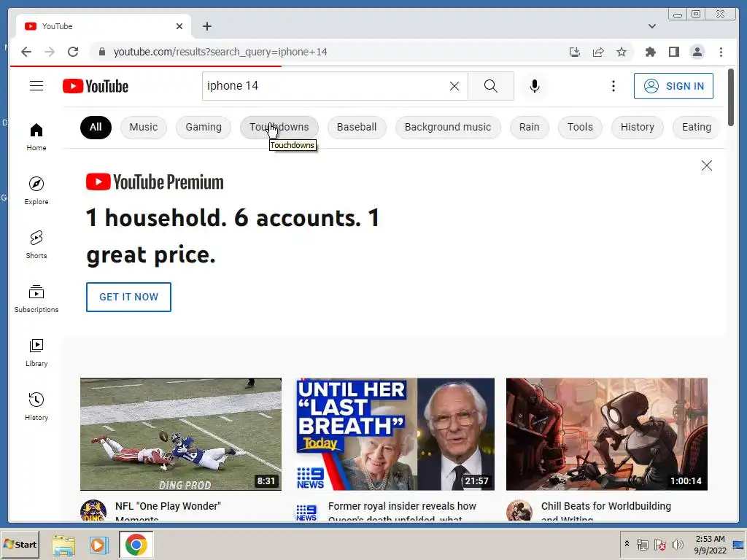Open YouTube settings three-dot menu
Screen dimensions: 747x560
(613, 86)
